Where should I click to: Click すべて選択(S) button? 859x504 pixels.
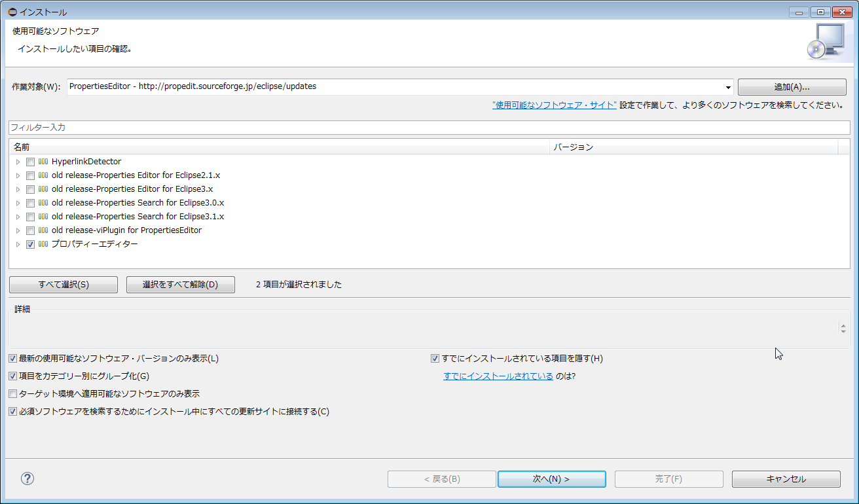click(64, 285)
